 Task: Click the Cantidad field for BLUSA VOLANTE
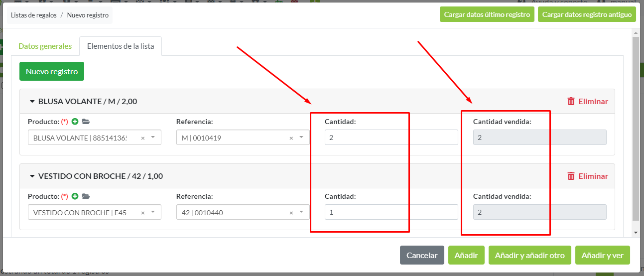tap(391, 138)
